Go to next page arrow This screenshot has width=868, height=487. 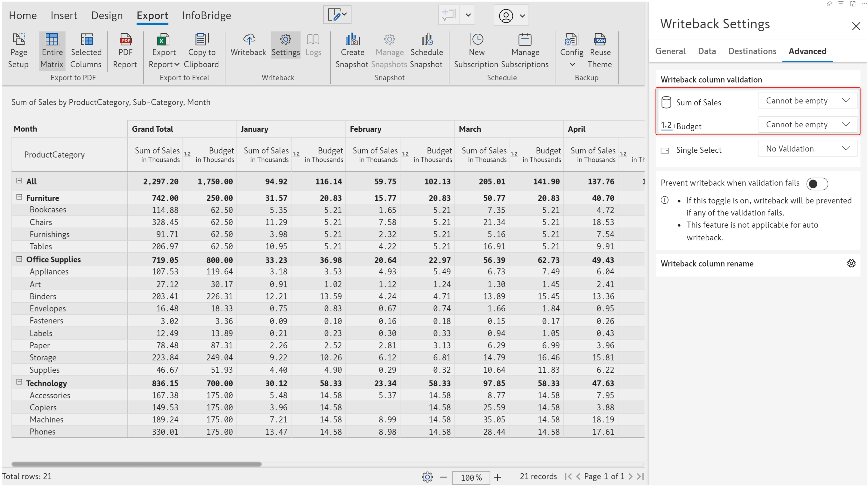pyautogui.click(x=630, y=476)
